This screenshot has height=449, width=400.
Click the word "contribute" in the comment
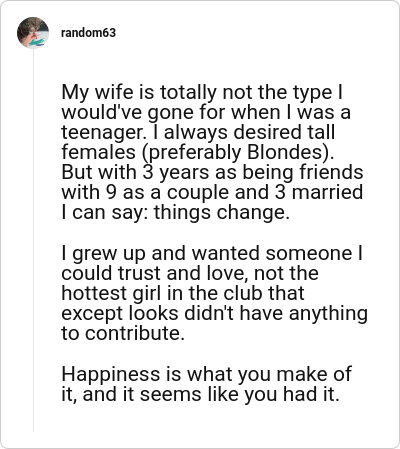click(x=135, y=333)
